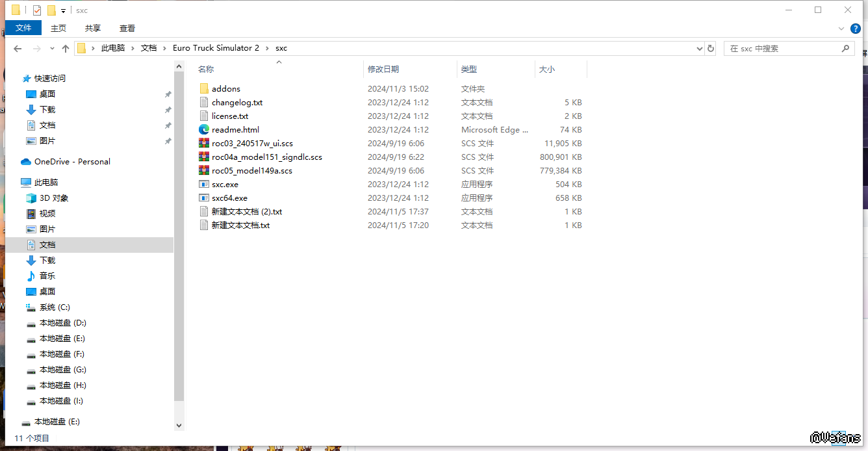868x451 pixels.
Task: Open the quick access toolbar customize dropdown
Action: pos(63,10)
